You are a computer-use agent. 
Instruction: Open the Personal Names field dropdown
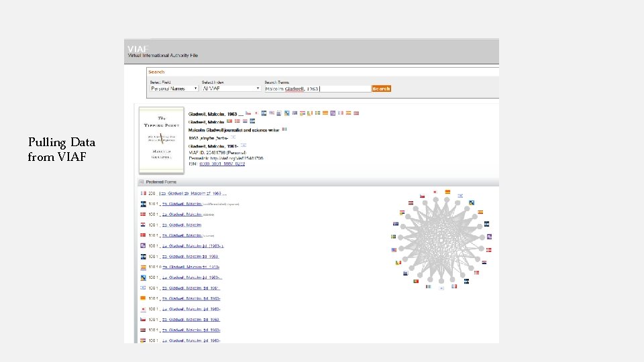pyautogui.click(x=174, y=88)
